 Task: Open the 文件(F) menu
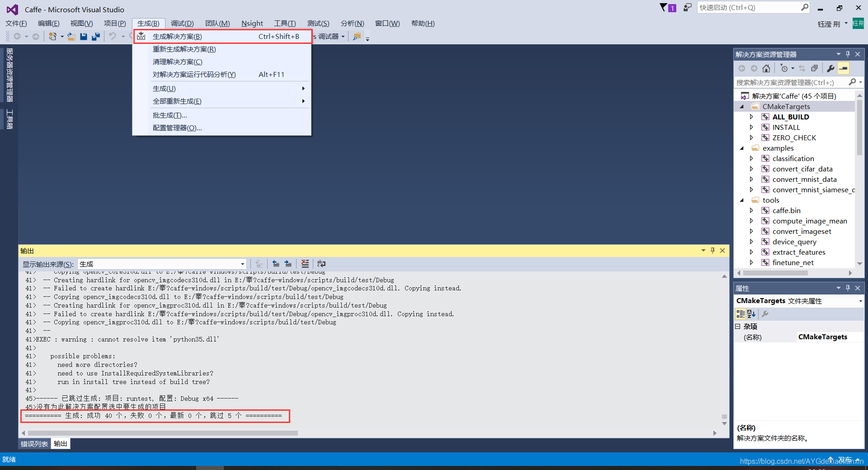pyautogui.click(x=16, y=24)
